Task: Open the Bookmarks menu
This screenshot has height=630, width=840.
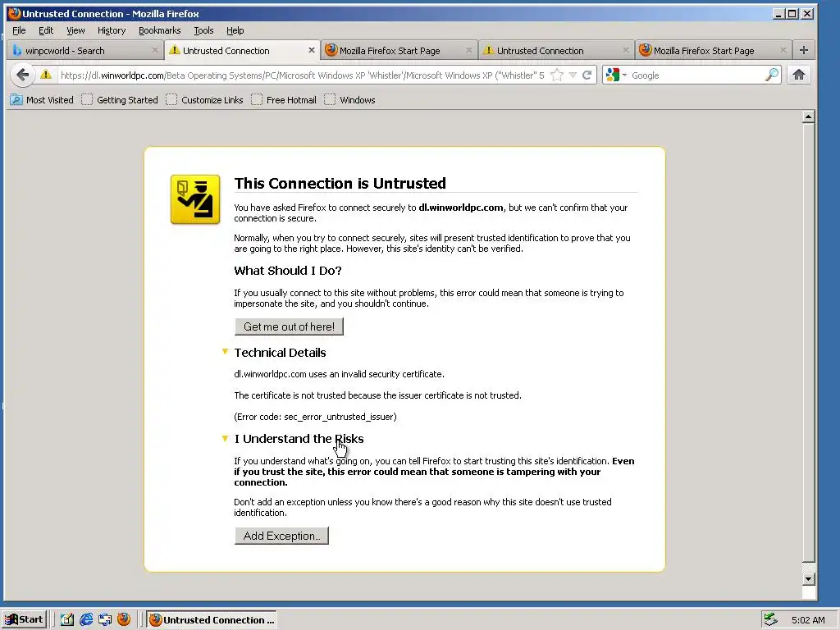Action: 160,30
